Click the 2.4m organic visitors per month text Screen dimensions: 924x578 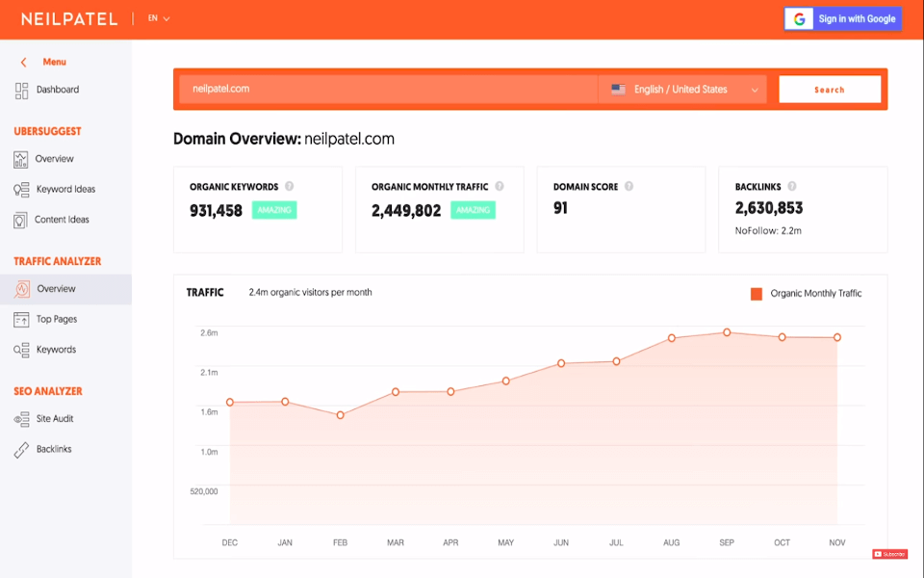pos(310,293)
